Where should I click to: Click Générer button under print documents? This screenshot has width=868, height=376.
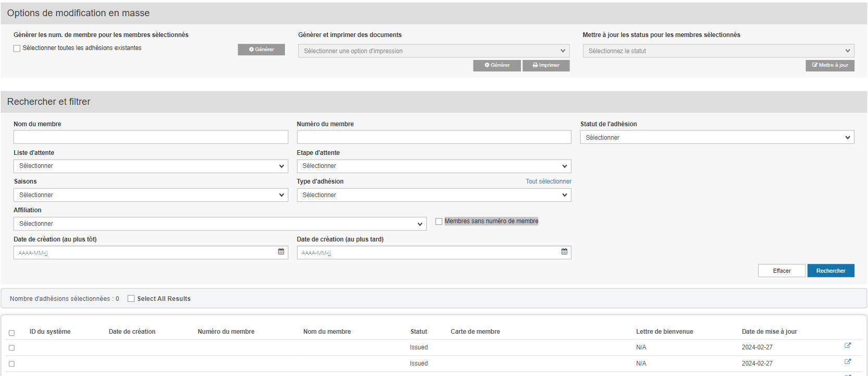(497, 65)
